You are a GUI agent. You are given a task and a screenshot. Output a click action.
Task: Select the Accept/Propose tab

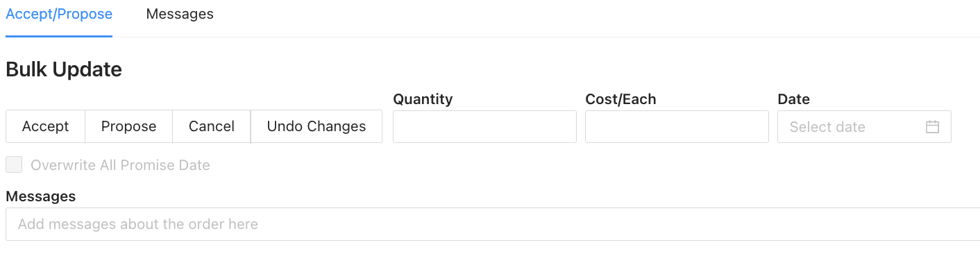(59, 14)
